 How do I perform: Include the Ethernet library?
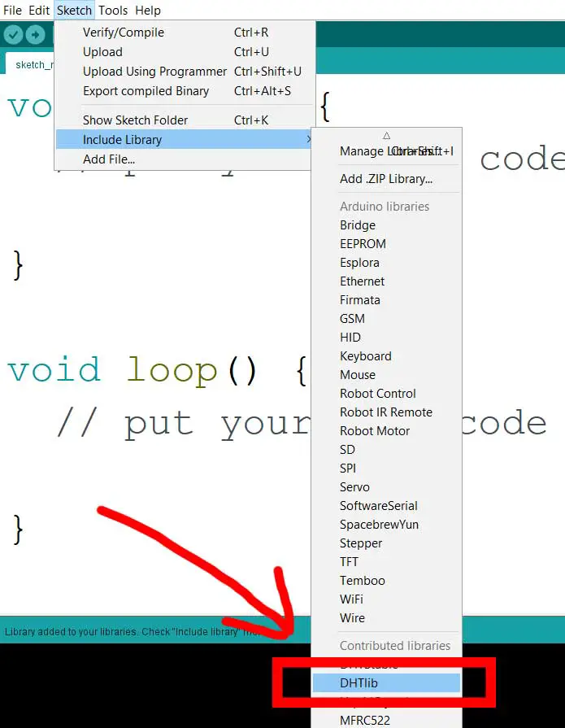pos(386,281)
